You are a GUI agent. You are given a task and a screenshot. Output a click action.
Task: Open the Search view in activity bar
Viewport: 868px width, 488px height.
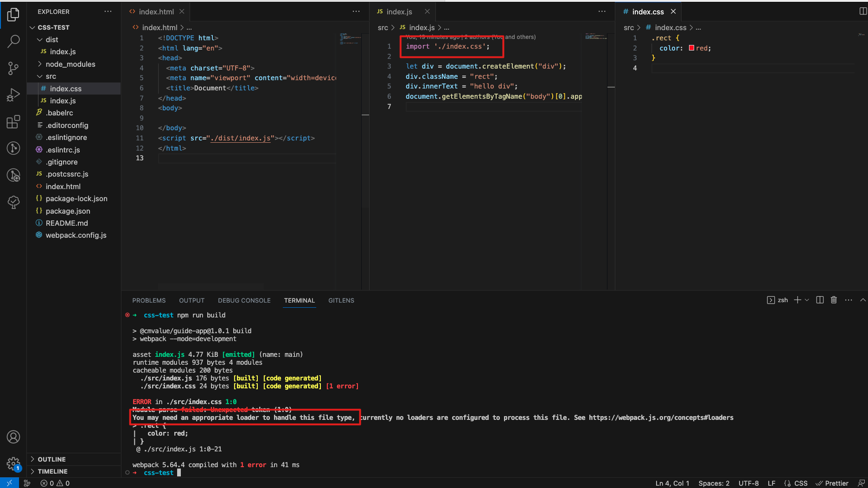(x=13, y=42)
